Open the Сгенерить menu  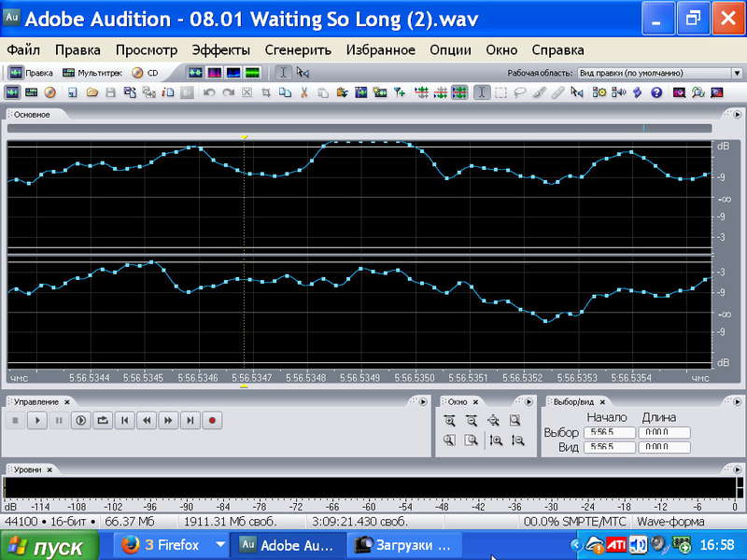(298, 50)
